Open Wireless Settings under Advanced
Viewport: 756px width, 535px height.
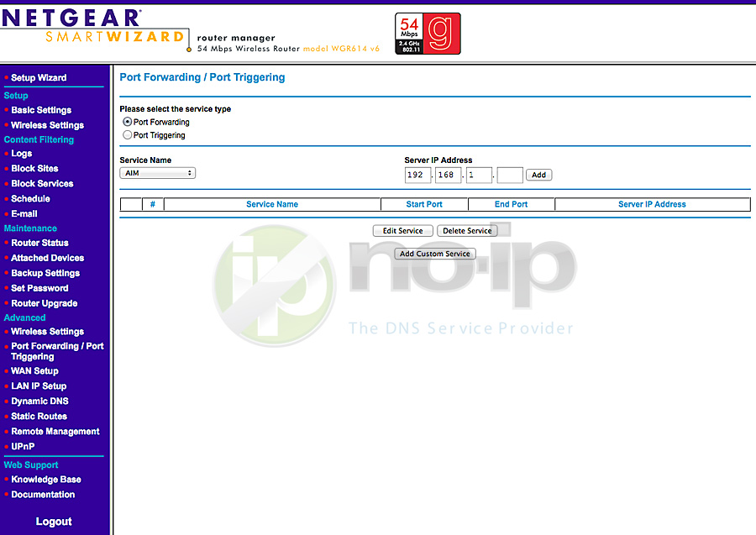(x=47, y=331)
